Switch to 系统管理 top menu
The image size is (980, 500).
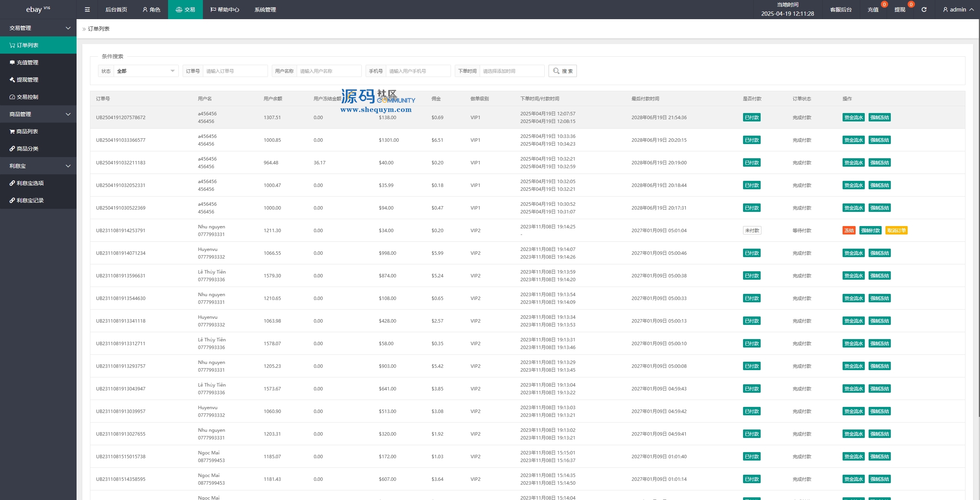265,10
